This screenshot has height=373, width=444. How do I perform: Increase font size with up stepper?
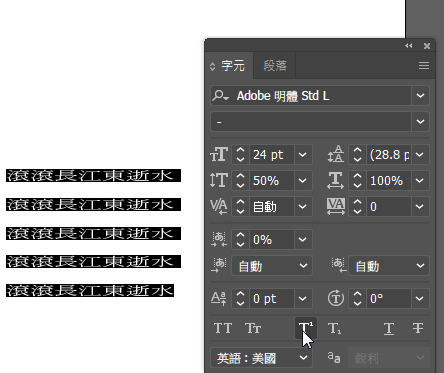pos(240,150)
